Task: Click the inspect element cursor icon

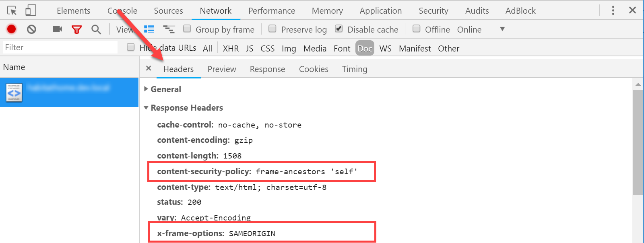Action: (x=12, y=10)
